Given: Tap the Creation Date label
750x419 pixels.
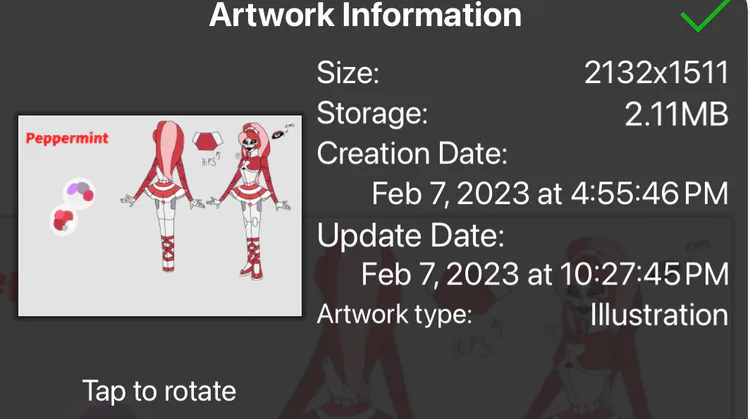Looking at the screenshot, I should (412, 155).
